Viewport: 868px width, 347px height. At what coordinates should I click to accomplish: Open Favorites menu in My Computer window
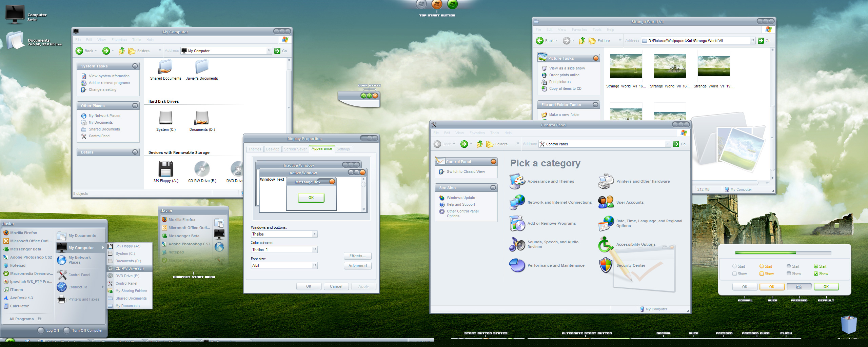click(x=119, y=40)
